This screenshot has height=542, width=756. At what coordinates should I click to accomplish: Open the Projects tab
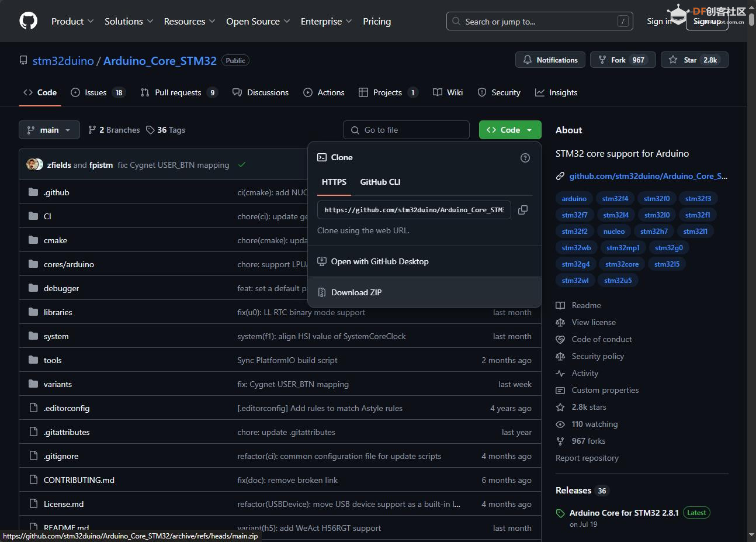pos(388,92)
